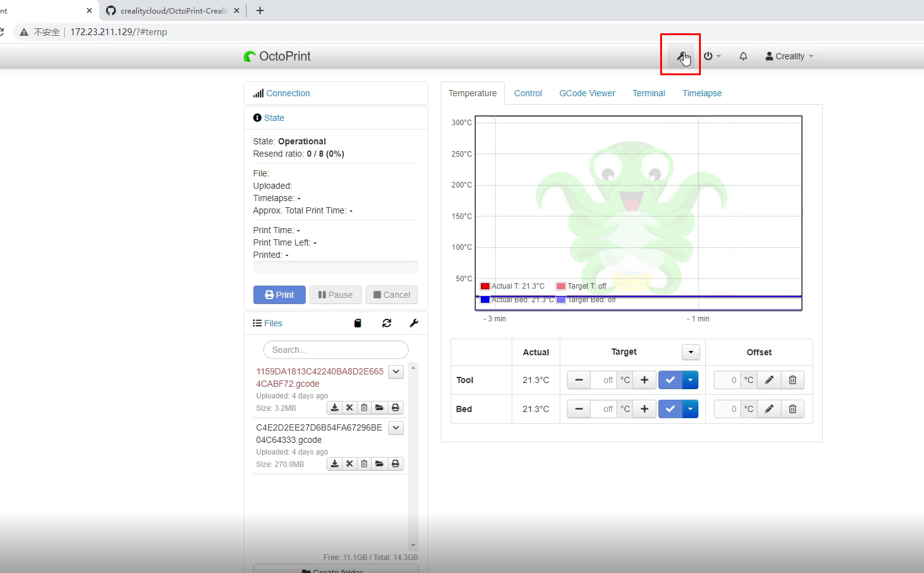This screenshot has width=924, height=573.
Task: Increase Tool target temperature
Action: pos(644,380)
